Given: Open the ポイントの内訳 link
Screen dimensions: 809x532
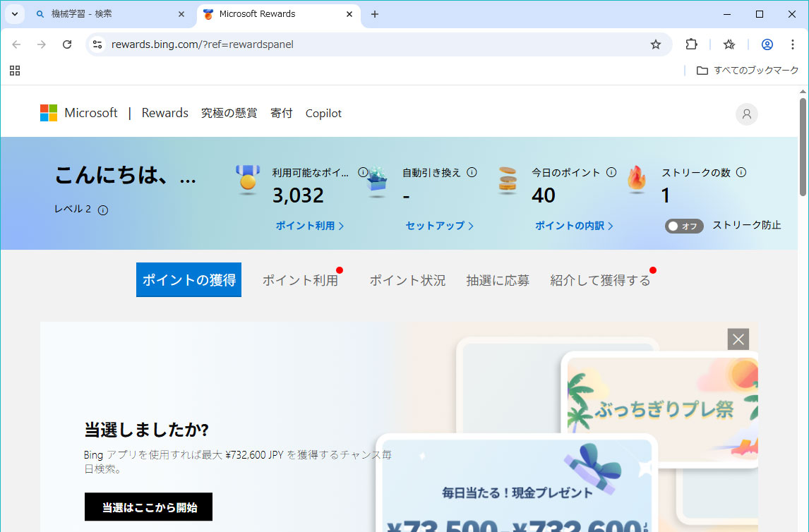Looking at the screenshot, I should pyautogui.click(x=574, y=226).
